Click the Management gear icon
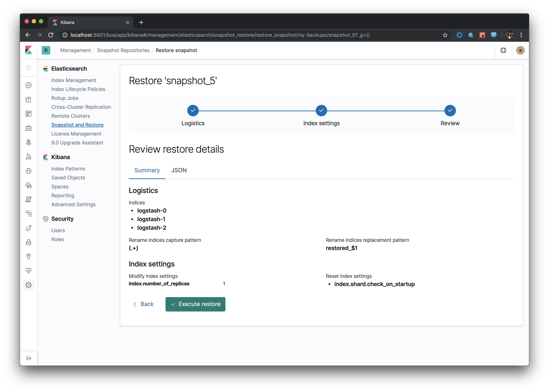This screenshot has width=549, height=392. pyautogui.click(x=29, y=285)
